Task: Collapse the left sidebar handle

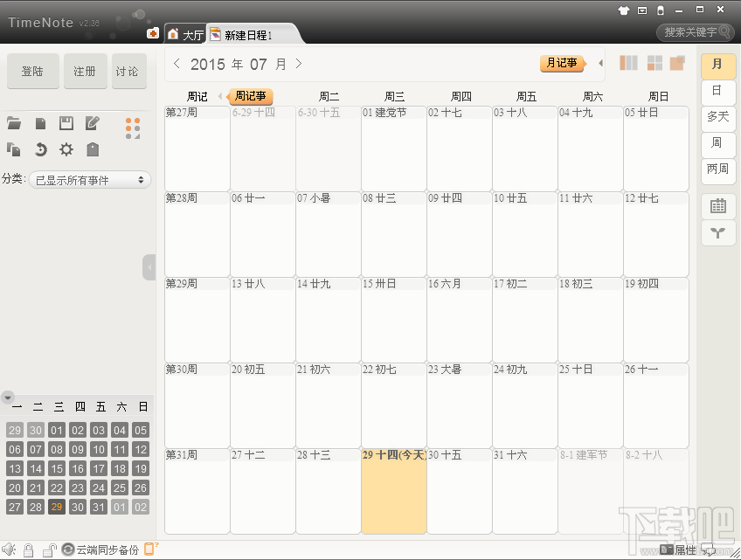Action: (149, 267)
